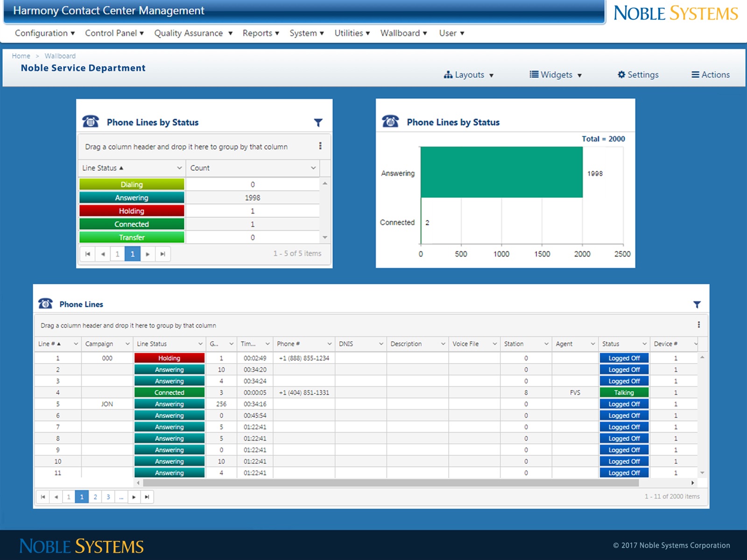The height and width of the screenshot is (560, 747).
Task: Expand Line Status column dropdown in status grid
Action: click(x=179, y=168)
